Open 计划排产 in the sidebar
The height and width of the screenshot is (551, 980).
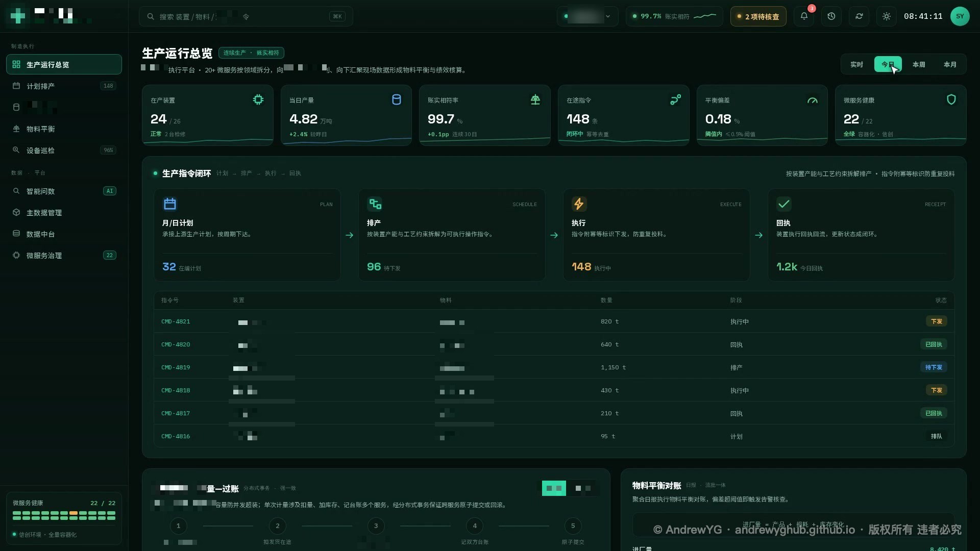[64, 86]
